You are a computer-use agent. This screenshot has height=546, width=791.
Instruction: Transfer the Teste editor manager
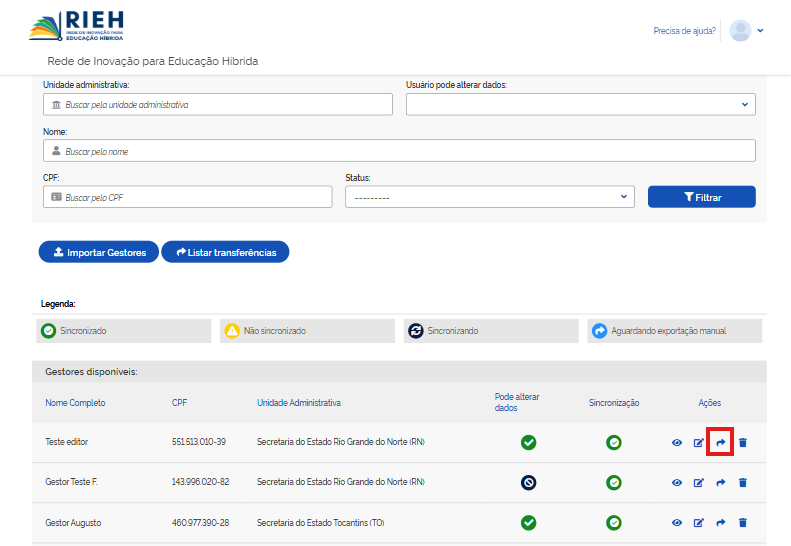click(x=720, y=443)
